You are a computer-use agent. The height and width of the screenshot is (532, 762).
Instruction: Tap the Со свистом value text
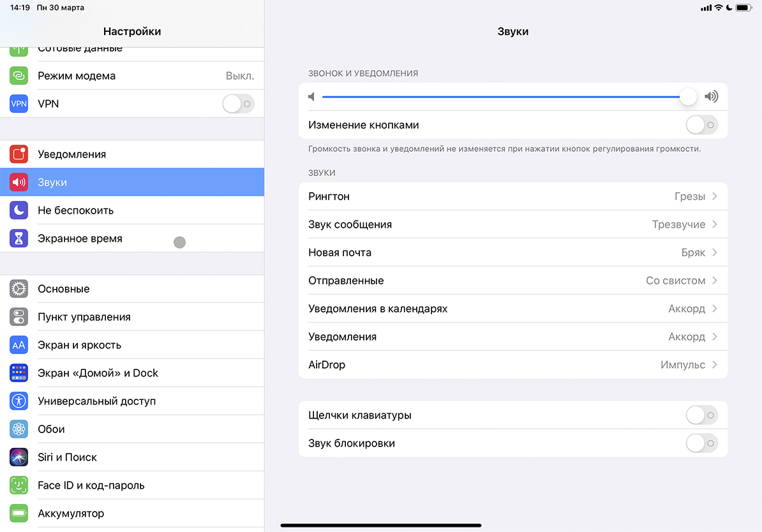click(x=675, y=281)
